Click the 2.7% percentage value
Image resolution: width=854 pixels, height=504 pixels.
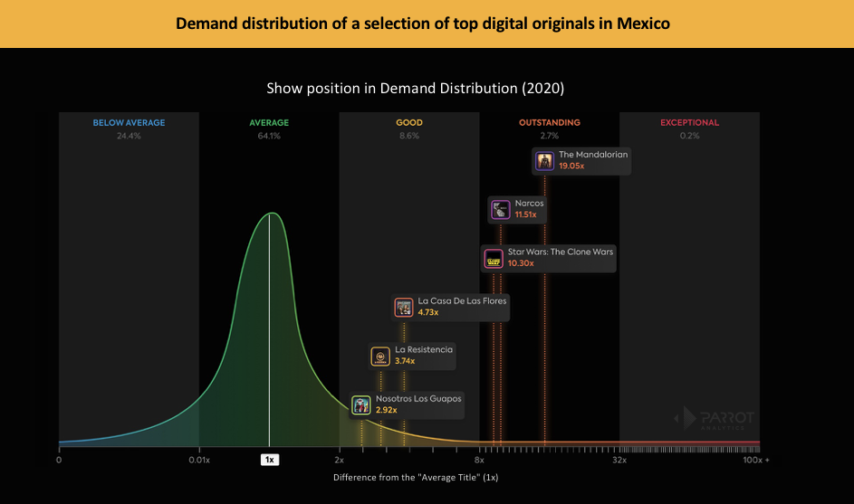pos(550,136)
